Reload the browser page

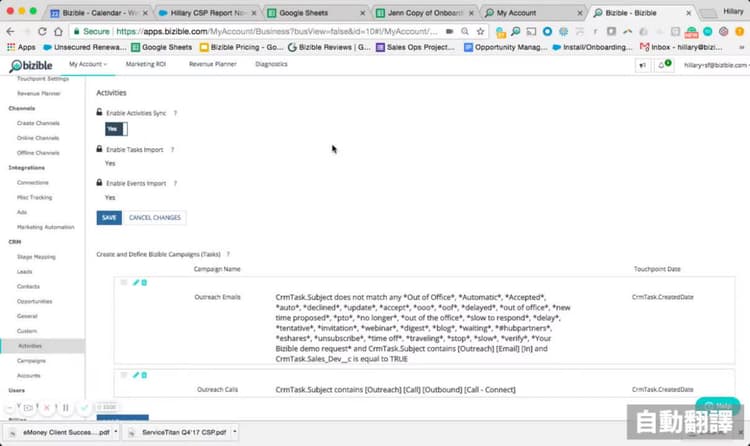[x=42, y=32]
